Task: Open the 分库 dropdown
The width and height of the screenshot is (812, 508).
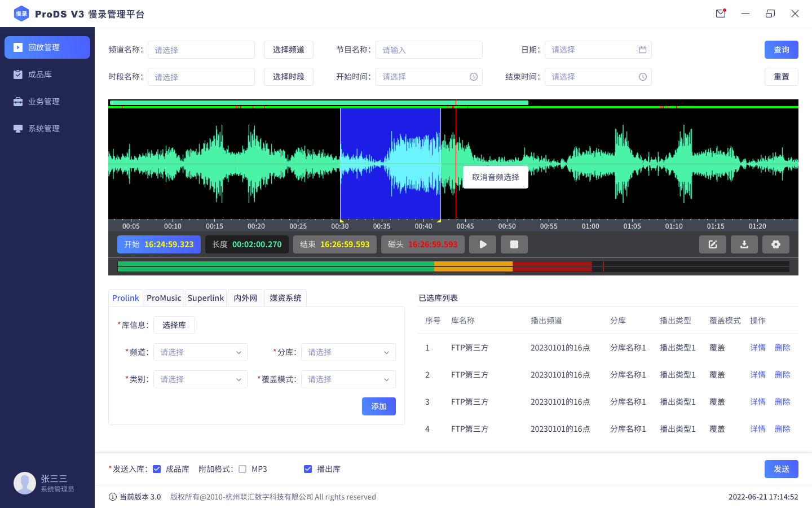Action: [348, 352]
